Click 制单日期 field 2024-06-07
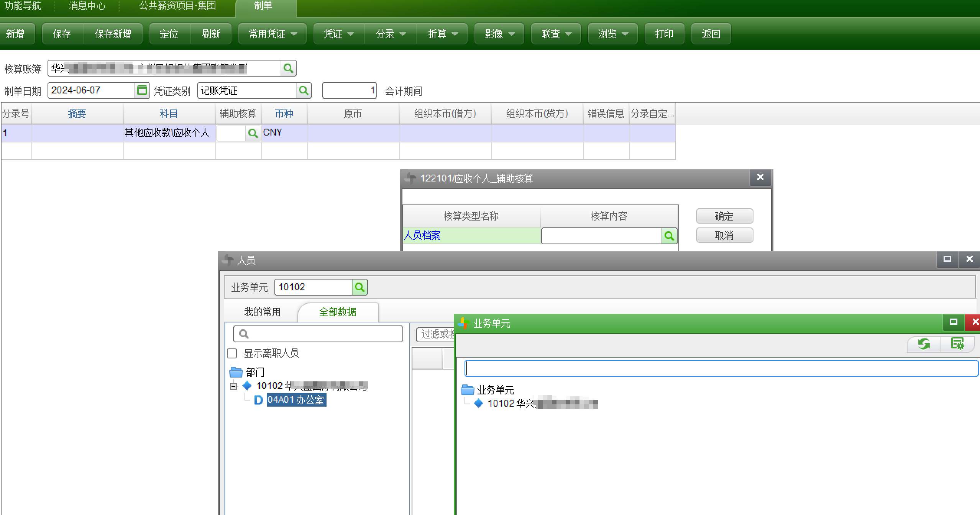980x515 pixels. point(92,90)
